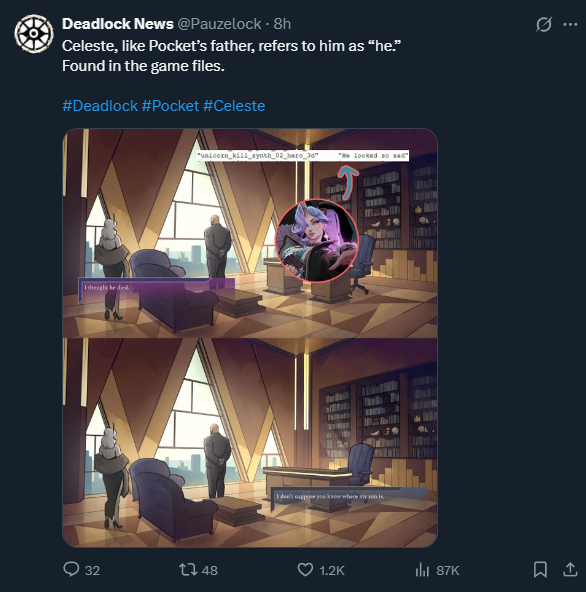This screenshot has height=592, width=586.
Task: Open the #Celeste hashtag
Action: [234, 106]
